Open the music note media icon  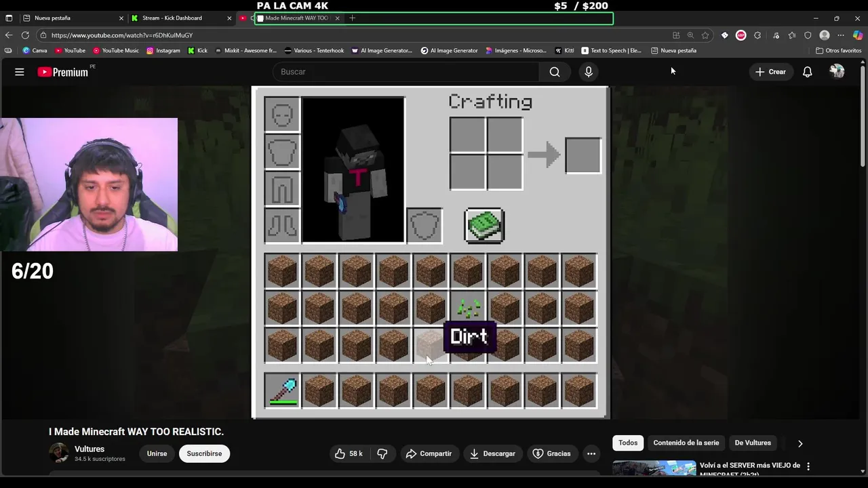coord(776,35)
